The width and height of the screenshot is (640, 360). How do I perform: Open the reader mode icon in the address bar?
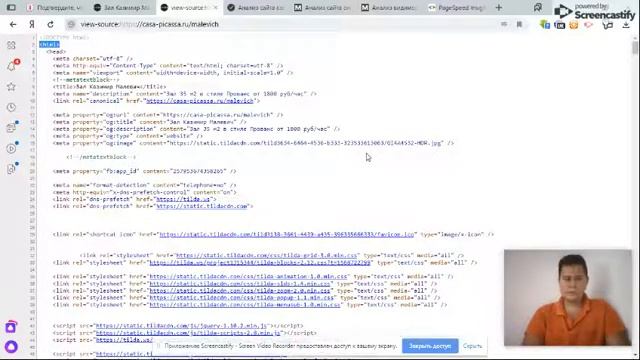click(504, 24)
